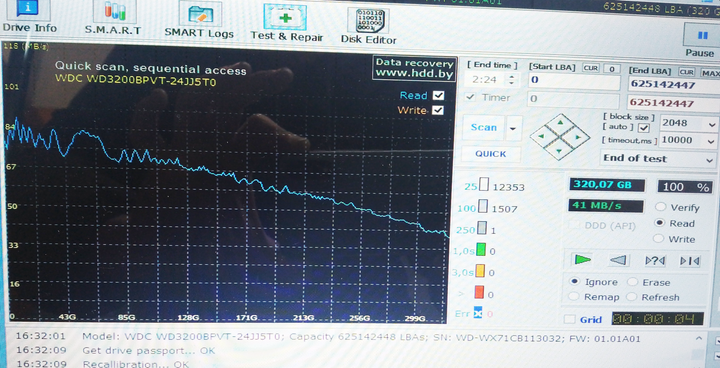The width and height of the screenshot is (720, 368).
Task: Click the green play forward button
Action: point(582,260)
